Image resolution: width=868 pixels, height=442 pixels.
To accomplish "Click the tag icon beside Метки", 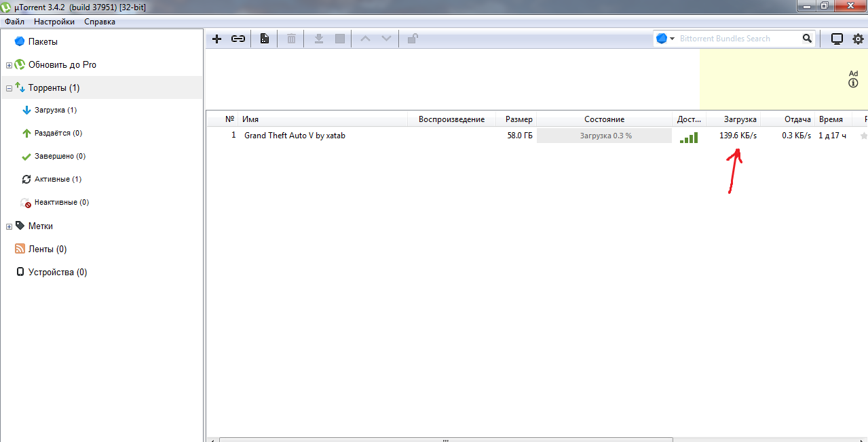I will coord(20,226).
